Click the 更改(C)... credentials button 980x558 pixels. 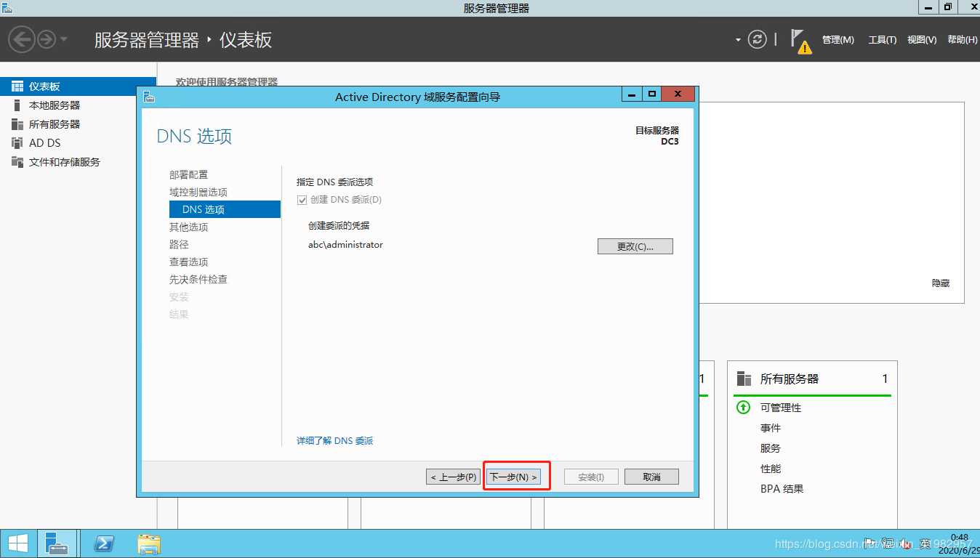point(635,246)
